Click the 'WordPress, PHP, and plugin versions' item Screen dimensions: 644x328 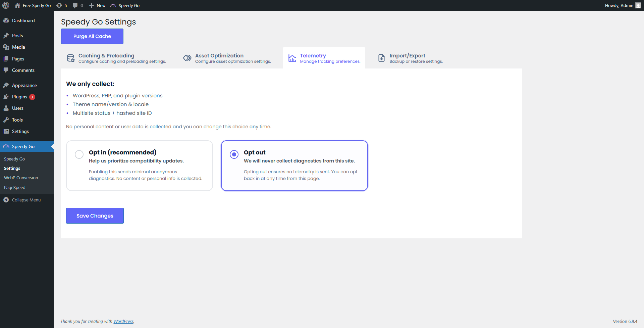(x=118, y=96)
